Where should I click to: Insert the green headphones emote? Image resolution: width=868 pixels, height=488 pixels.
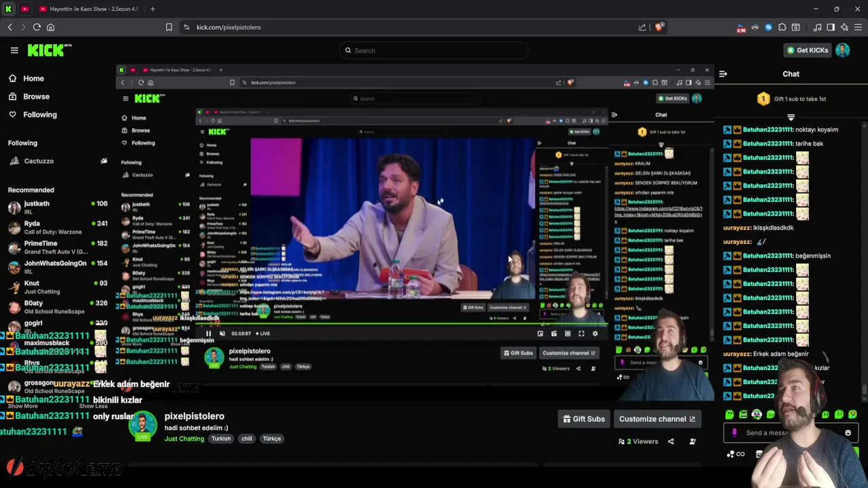(757, 414)
